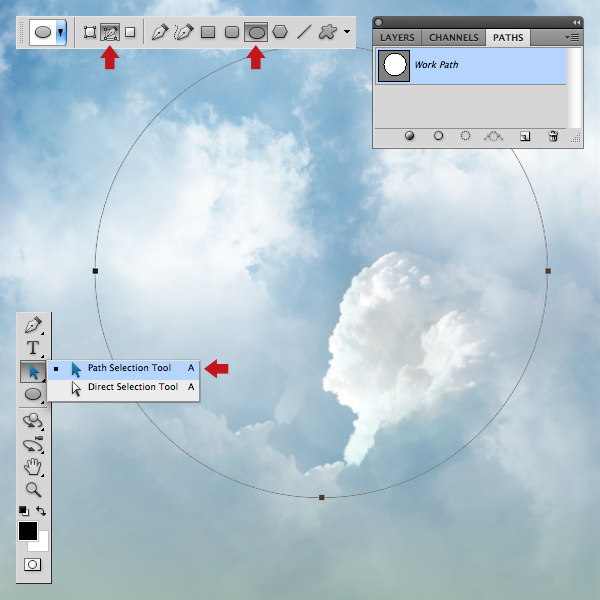This screenshot has width=600, height=600.
Task: Click the Paths panel resize grip
Action: point(576,138)
